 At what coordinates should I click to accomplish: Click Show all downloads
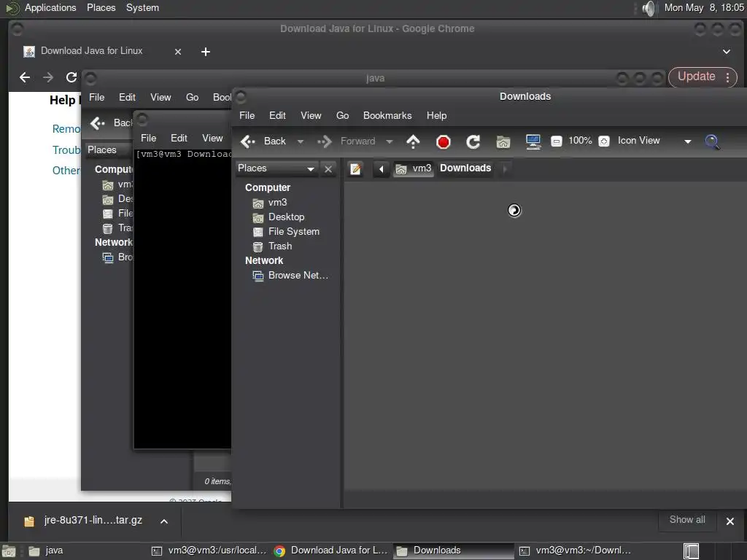687,520
